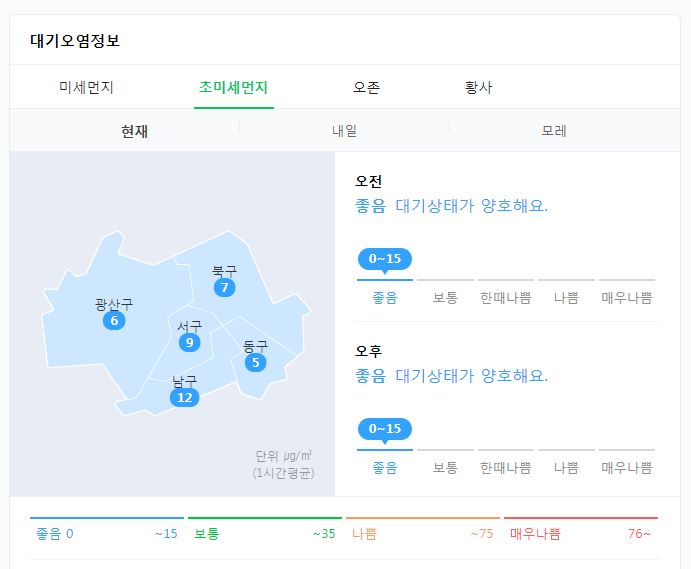Select the 현재 forecast tab
Screen dimensions: 691x569
coord(134,131)
